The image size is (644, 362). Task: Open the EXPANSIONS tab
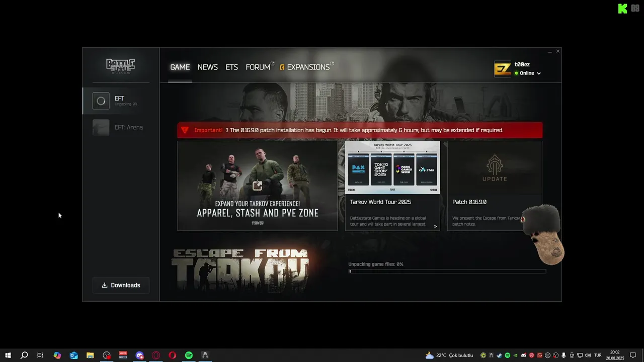[306, 67]
